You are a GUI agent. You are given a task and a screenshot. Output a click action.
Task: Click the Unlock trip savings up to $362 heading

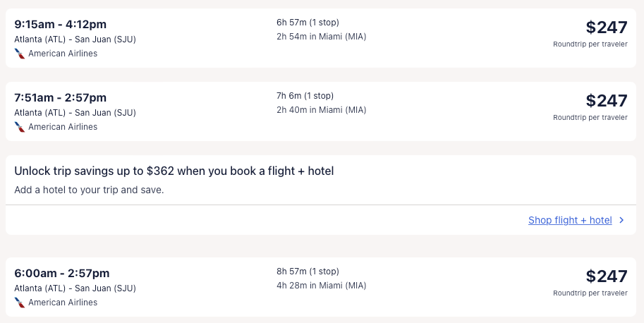(x=174, y=171)
